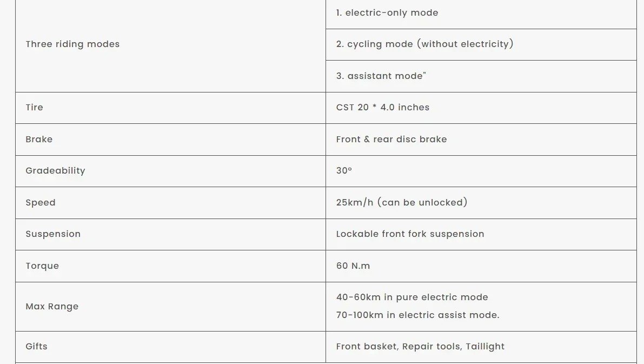Select the "1. electric-only mode" text

click(x=387, y=13)
